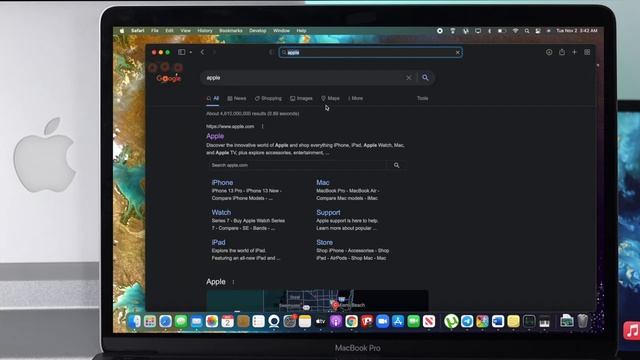Open Podcasts from the Dock

pos(336,322)
